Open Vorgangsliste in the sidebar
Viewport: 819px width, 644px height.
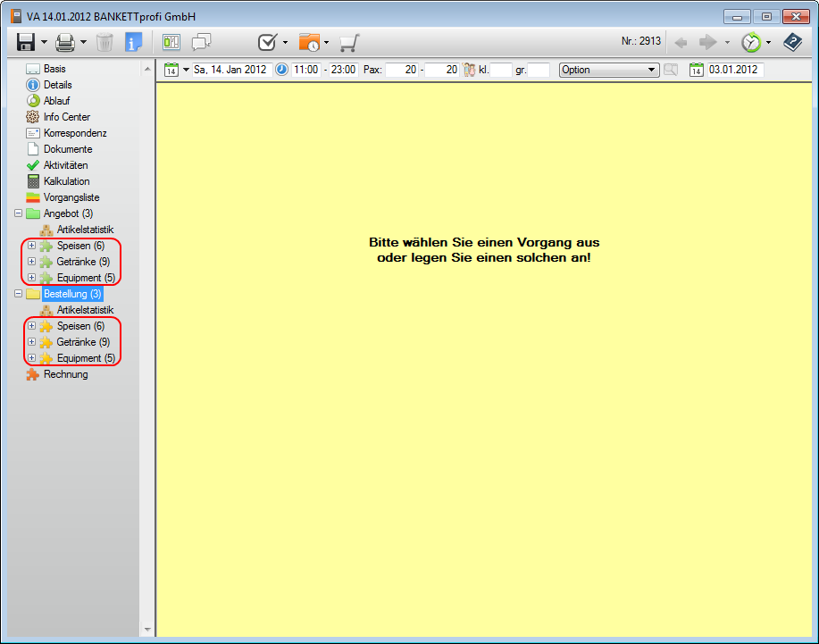pyautogui.click(x=71, y=197)
